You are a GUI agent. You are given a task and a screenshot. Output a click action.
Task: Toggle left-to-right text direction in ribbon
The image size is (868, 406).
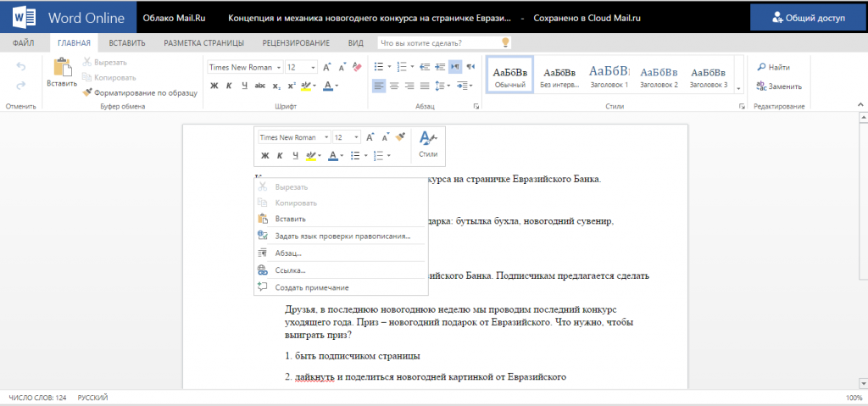(x=455, y=66)
